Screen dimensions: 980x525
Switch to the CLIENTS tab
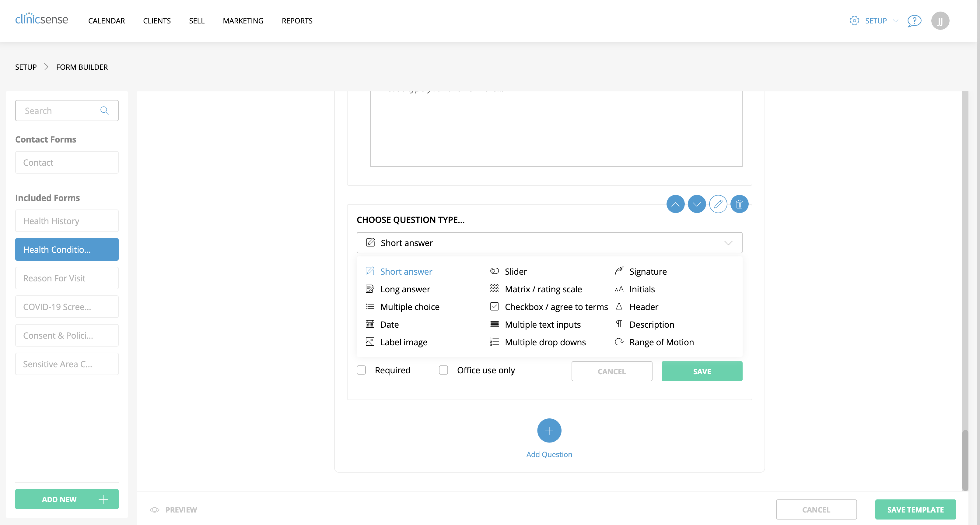pos(157,21)
